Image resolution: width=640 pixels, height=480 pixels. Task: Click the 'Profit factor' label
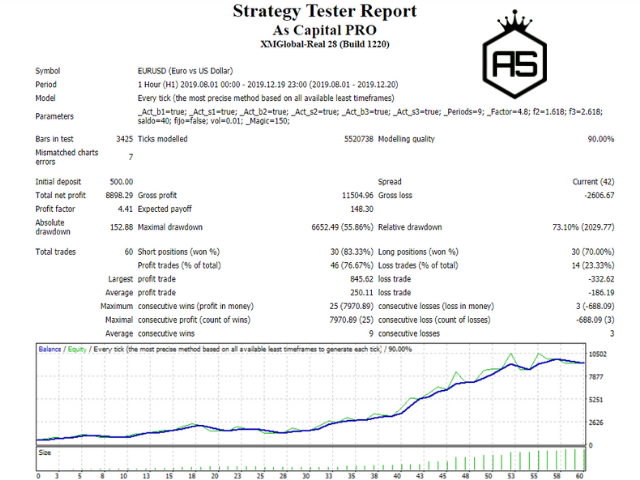coord(55,209)
